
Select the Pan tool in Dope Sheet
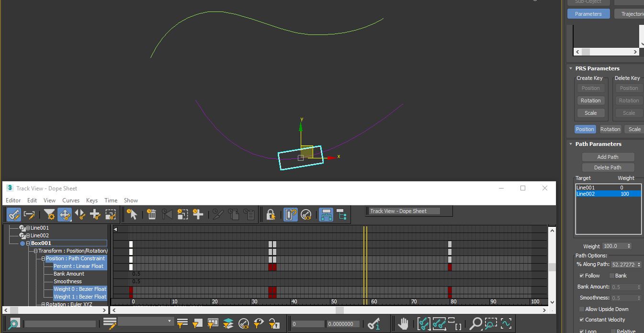point(403,323)
